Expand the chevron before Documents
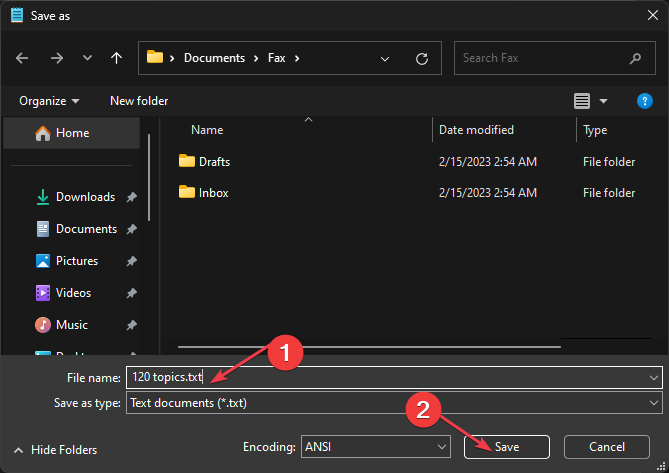669x473 pixels. [x=172, y=58]
